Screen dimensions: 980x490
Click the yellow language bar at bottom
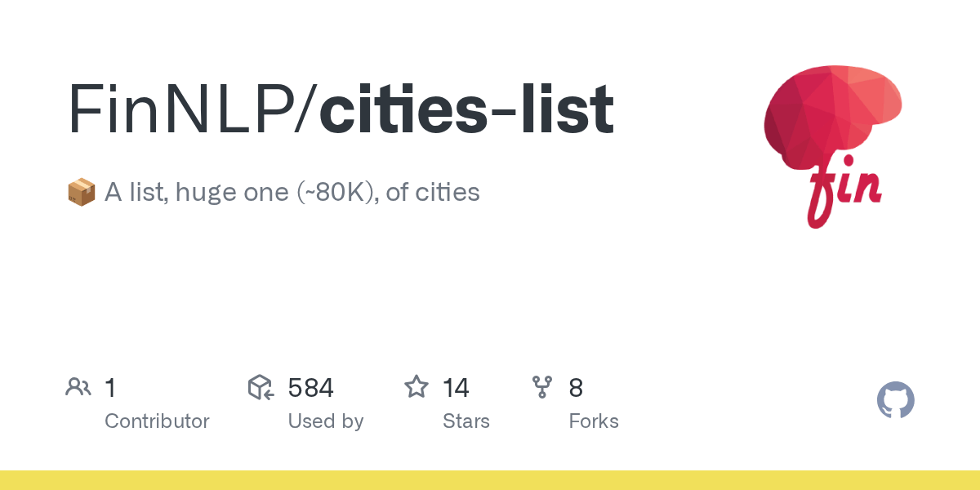(490, 480)
